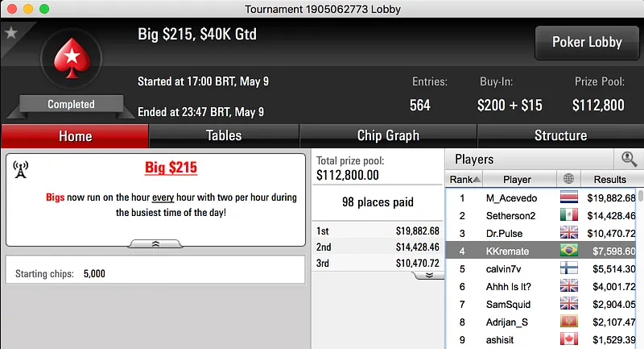
Task: Click Canada flag beside ashisit
Action: (x=569, y=340)
